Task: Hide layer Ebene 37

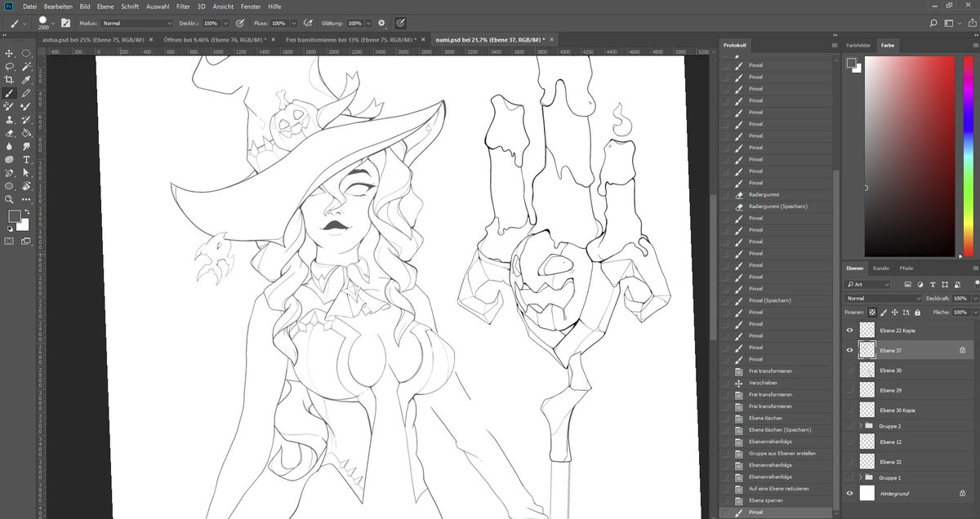Action: [x=849, y=350]
